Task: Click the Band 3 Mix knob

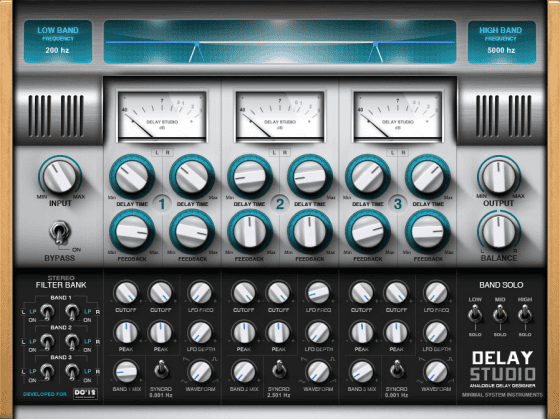Action: 362,372
